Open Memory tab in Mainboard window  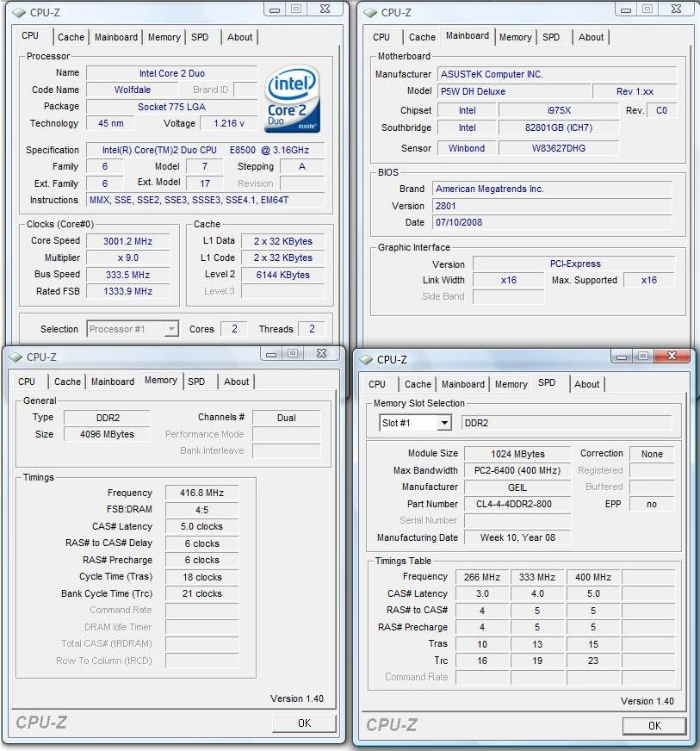pyautogui.click(x=515, y=37)
